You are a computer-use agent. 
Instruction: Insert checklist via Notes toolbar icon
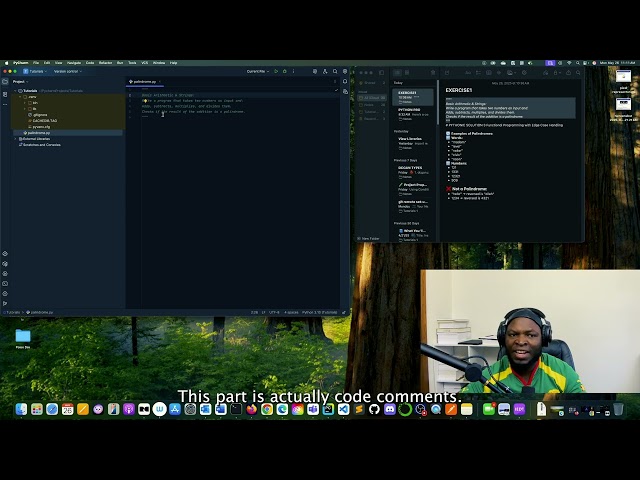pos(478,73)
